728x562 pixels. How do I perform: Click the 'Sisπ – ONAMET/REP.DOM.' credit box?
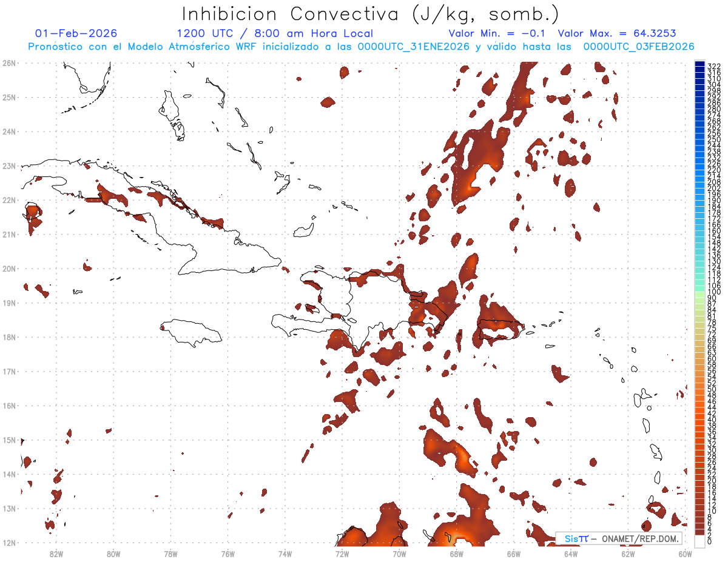point(619,538)
